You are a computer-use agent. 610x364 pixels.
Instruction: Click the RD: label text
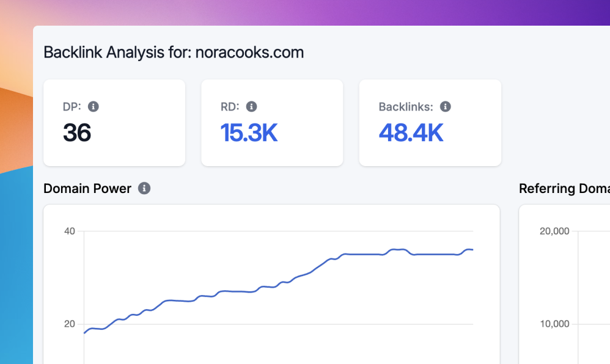coord(230,106)
